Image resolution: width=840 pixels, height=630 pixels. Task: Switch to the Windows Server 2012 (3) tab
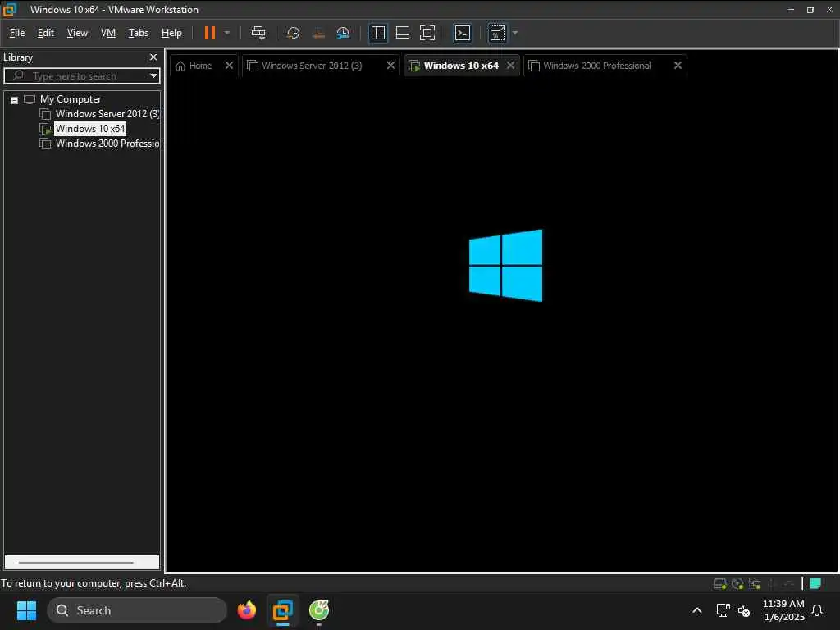pos(312,66)
